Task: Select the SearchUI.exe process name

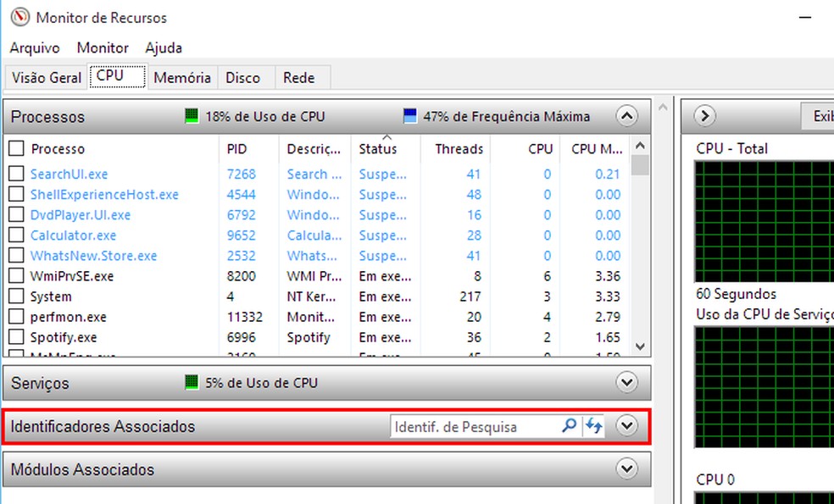Action: [69, 174]
